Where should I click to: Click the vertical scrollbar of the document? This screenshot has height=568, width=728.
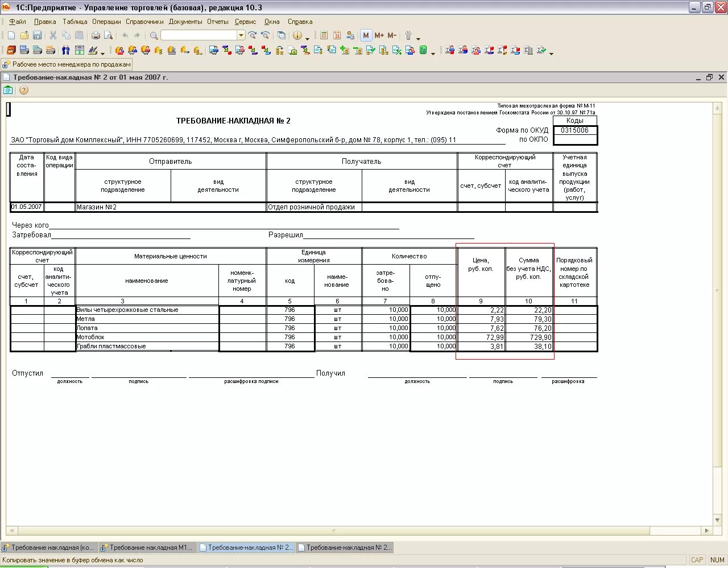[x=718, y=314]
